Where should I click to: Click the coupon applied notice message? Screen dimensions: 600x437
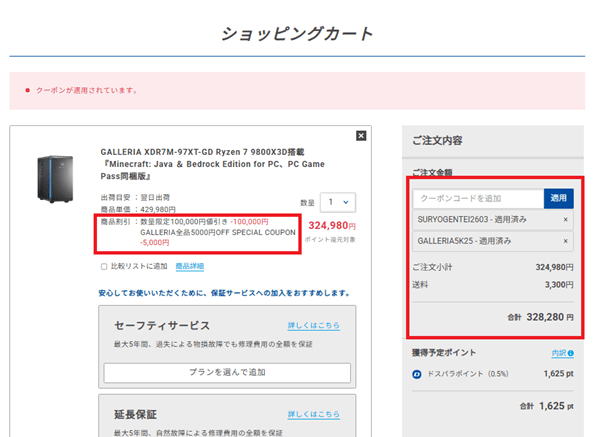[x=87, y=90]
